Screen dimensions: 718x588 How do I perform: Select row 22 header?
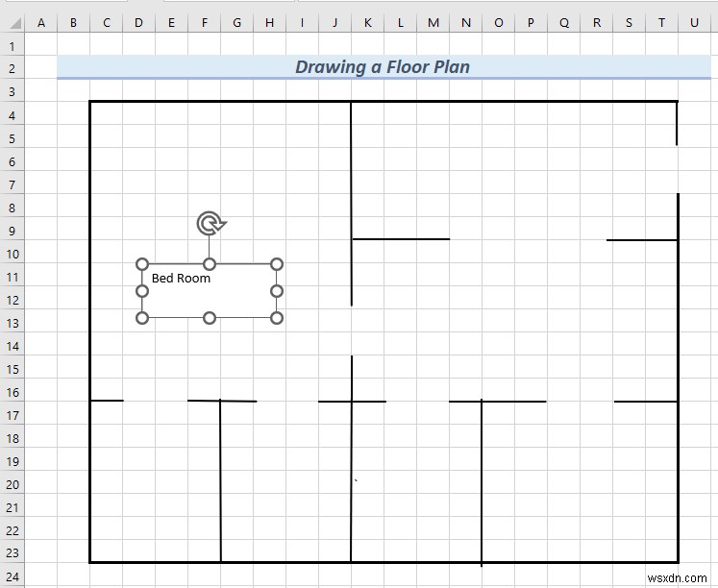12,530
